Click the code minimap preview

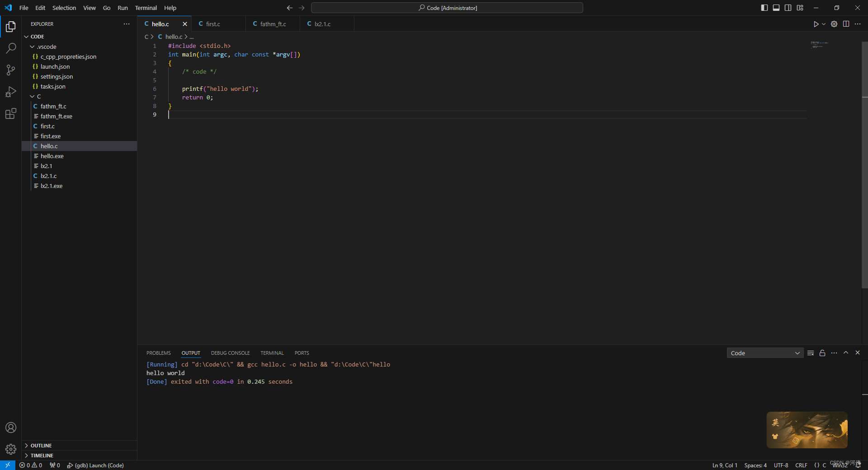click(820, 44)
